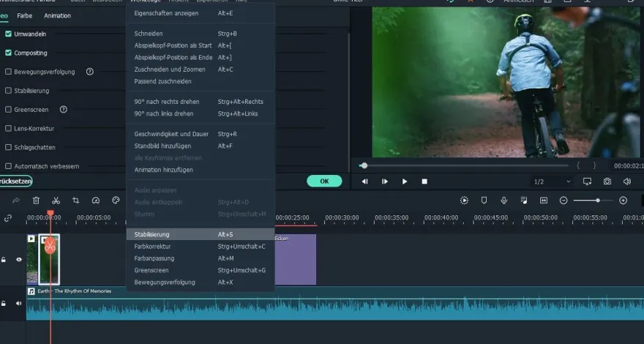Click the red scissors on the playhead

50,246
